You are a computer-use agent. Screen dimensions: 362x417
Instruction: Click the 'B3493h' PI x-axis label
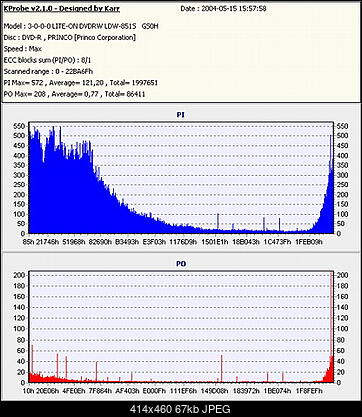(127, 242)
